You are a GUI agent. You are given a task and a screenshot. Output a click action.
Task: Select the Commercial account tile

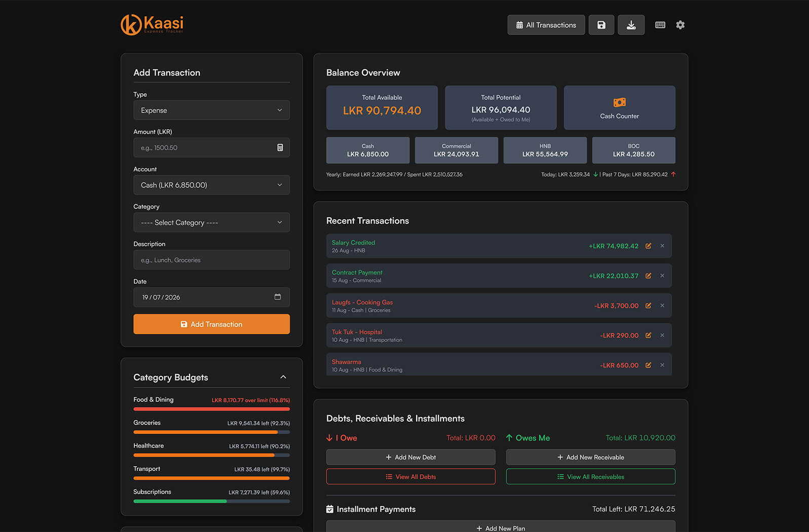pos(456,150)
